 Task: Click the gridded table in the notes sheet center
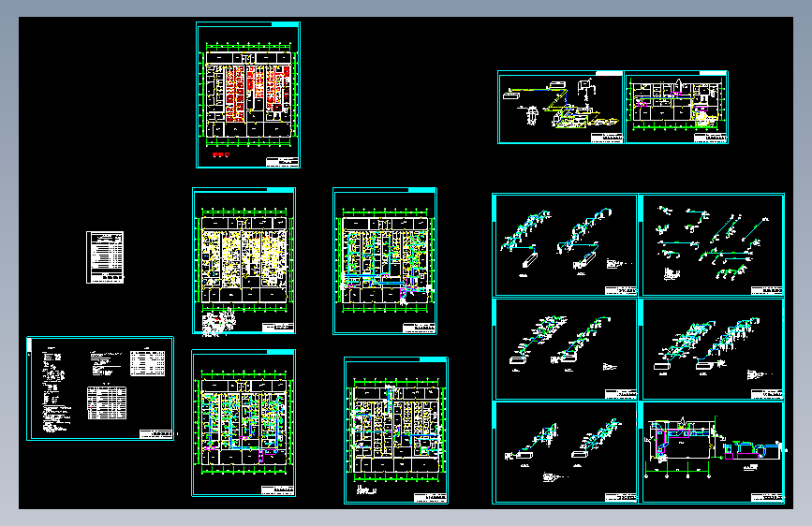(x=107, y=402)
